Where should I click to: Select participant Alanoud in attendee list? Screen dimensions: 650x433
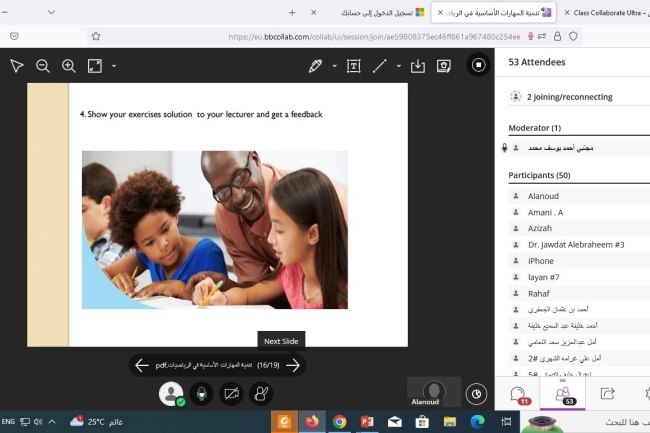click(579, 196)
